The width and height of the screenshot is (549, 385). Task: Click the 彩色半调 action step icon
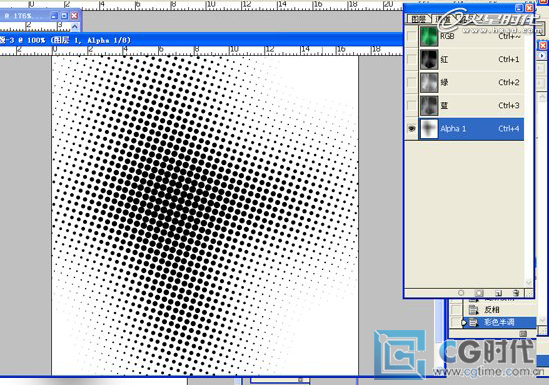473,322
